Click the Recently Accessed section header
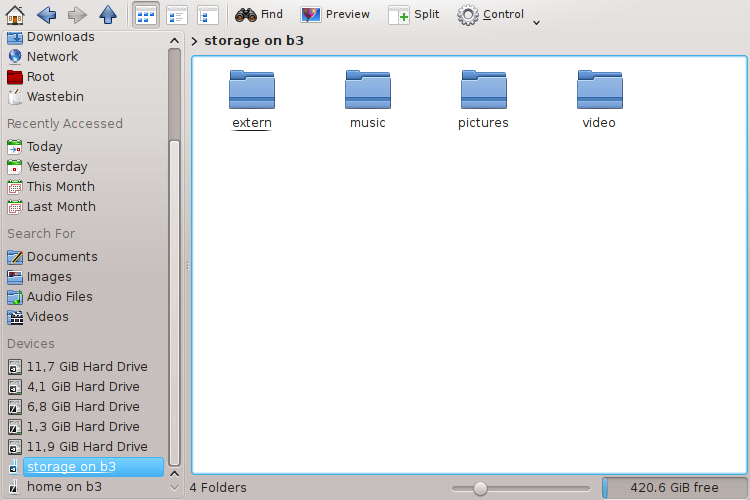Viewport: 750px width, 500px height. [x=65, y=123]
